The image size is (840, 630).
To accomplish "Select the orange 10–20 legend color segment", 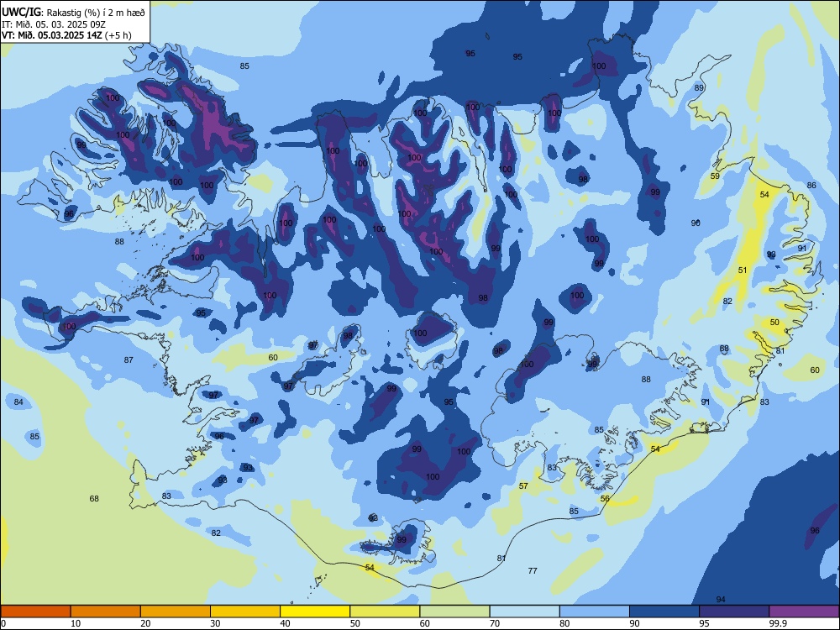I will (x=106, y=612).
